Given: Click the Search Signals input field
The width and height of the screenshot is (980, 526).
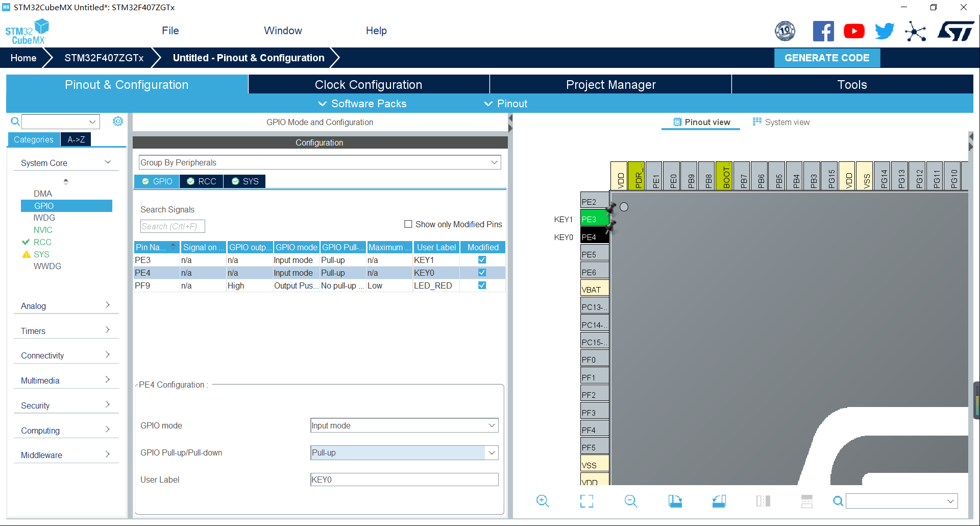Looking at the screenshot, I should [173, 226].
